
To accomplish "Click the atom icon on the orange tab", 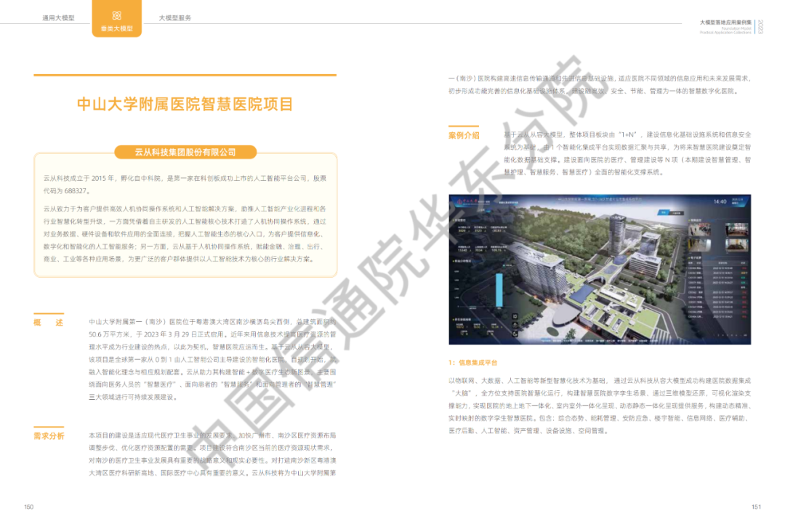I will pyautogui.click(x=116, y=15).
